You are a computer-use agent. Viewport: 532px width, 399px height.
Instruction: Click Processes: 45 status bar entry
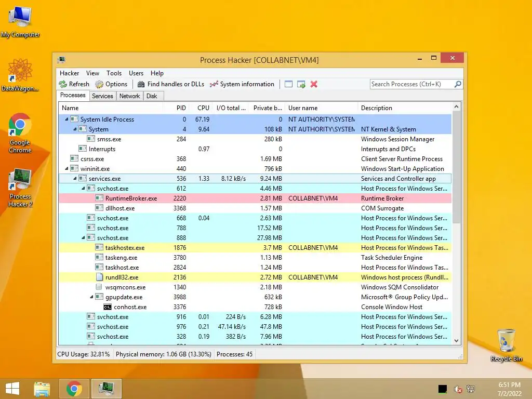pos(234,354)
